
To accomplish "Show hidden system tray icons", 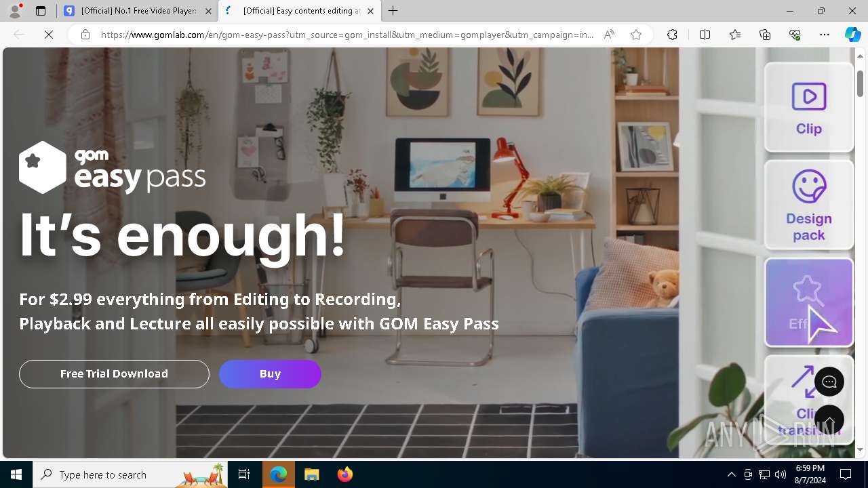I will (732, 474).
